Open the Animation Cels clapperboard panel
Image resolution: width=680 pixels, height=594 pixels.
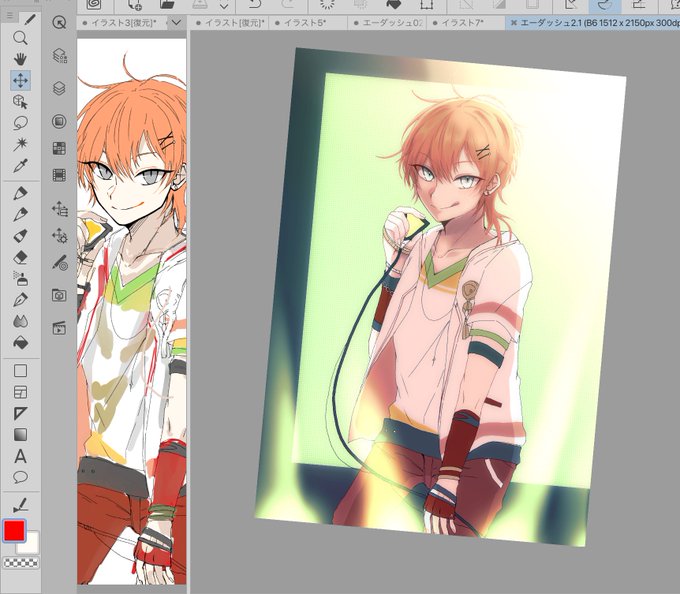[59, 328]
